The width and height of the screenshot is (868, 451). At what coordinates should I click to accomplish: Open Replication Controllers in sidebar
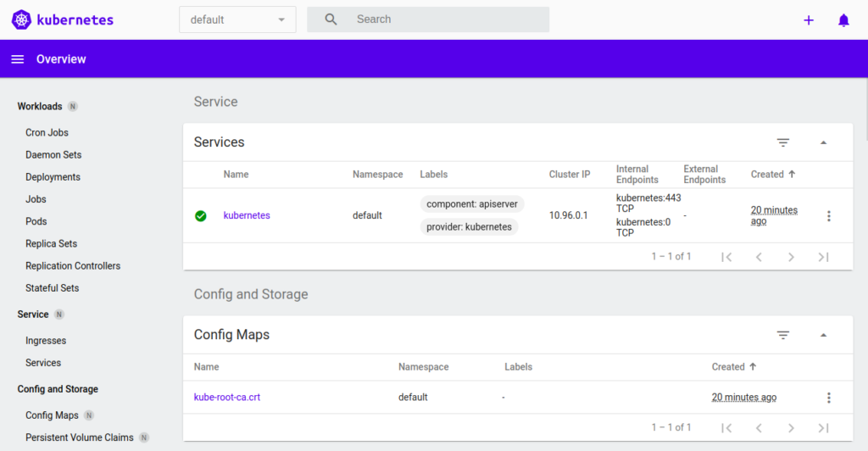73,265
